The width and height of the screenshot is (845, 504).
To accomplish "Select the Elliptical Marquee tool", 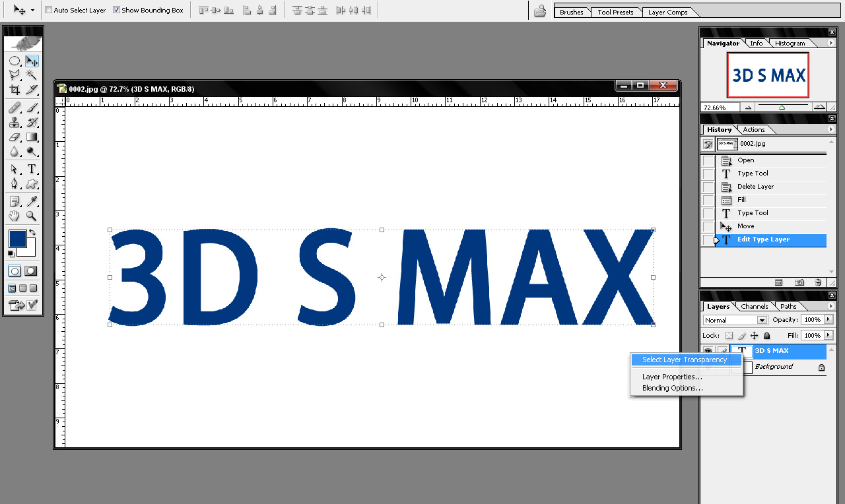I will coord(15,61).
